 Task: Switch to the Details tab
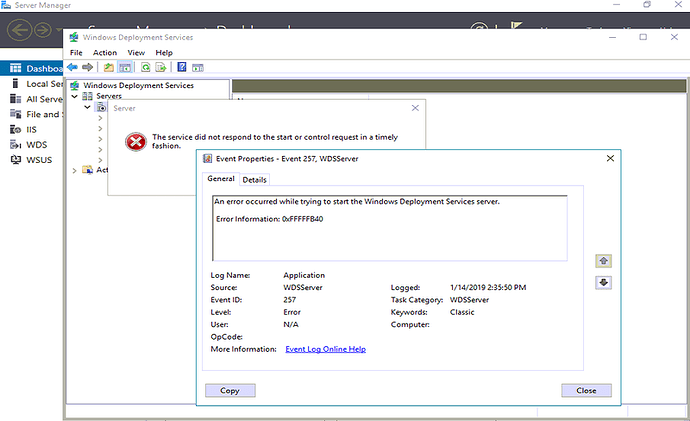[254, 180]
